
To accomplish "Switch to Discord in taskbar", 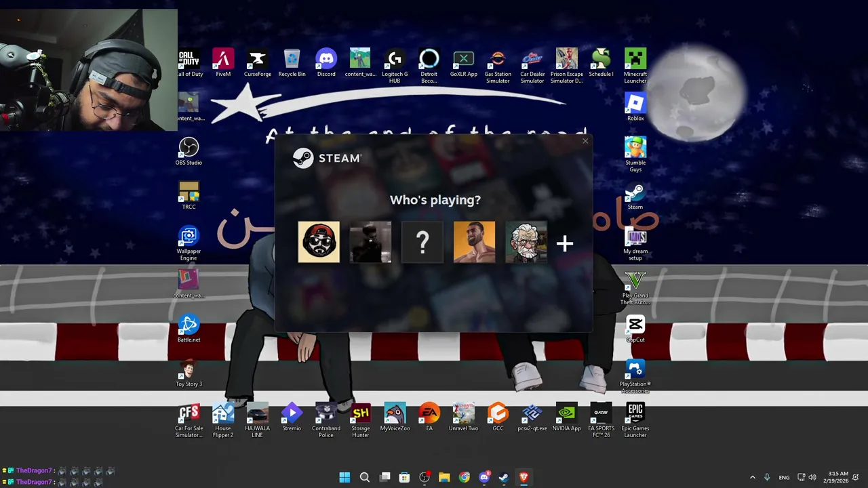I will [484, 477].
